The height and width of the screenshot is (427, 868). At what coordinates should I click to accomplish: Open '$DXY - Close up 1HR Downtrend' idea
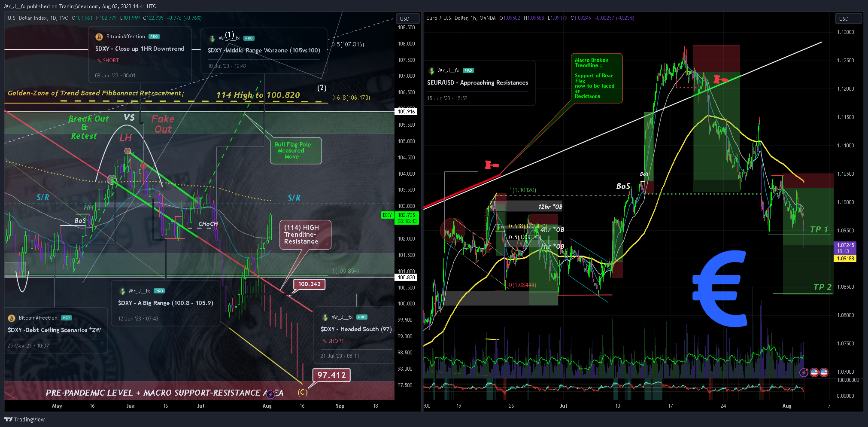(140, 49)
